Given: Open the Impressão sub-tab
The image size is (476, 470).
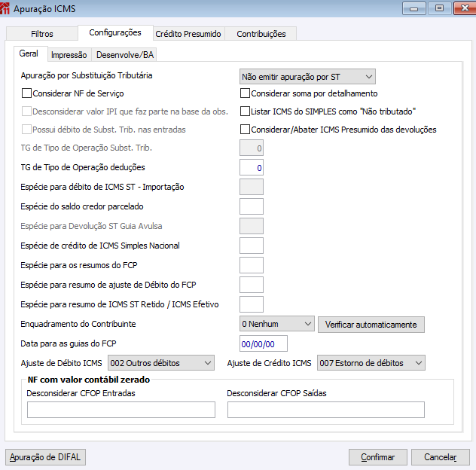Looking at the screenshot, I should 69,55.
